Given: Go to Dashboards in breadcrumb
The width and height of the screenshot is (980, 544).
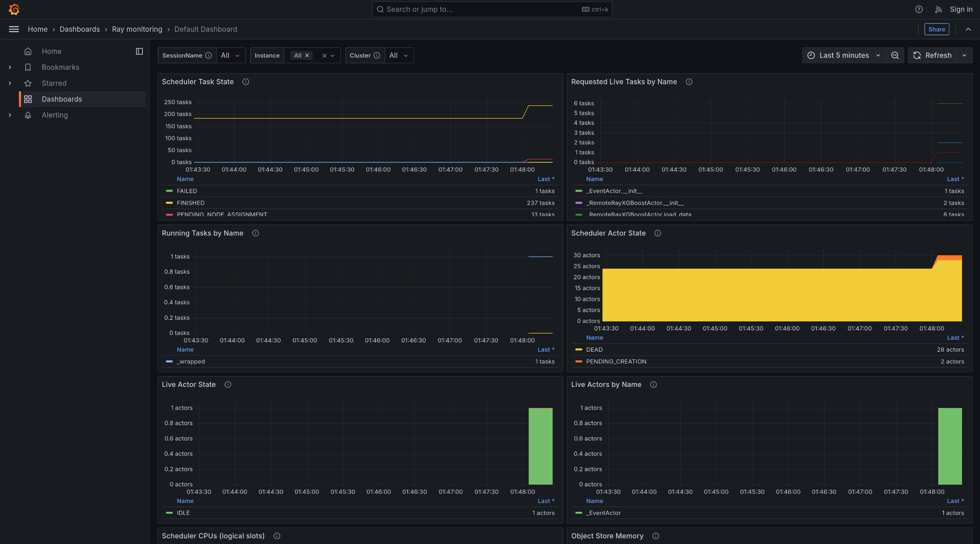Looking at the screenshot, I should pos(80,29).
